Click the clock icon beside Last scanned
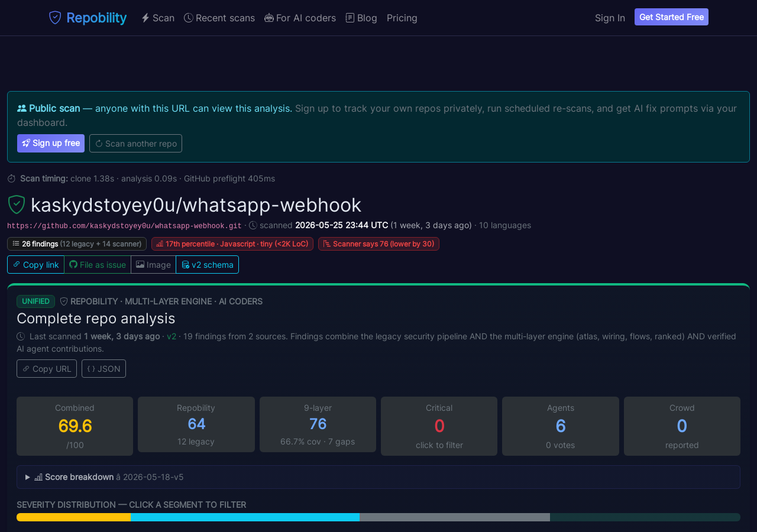The height and width of the screenshot is (532, 757). [x=21, y=336]
